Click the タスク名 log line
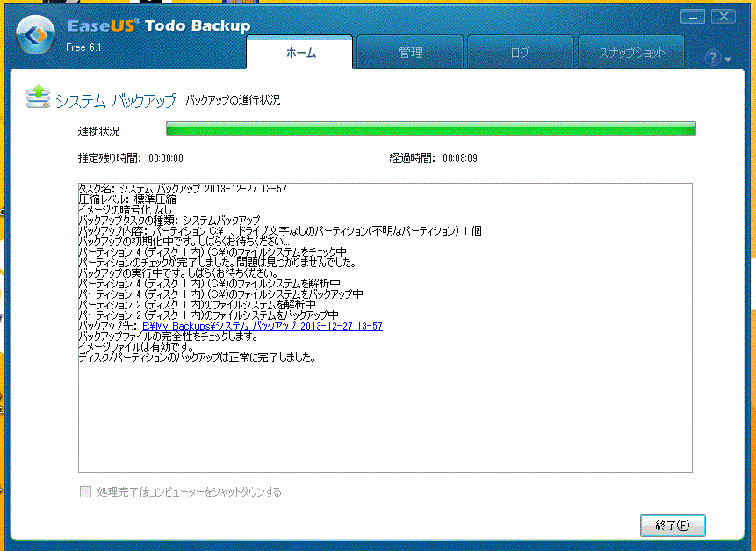756x551 pixels. 183,189
